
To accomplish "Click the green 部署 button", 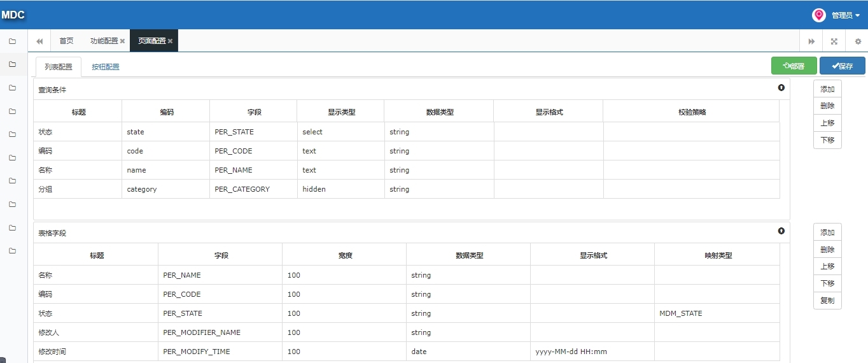I will point(794,66).
